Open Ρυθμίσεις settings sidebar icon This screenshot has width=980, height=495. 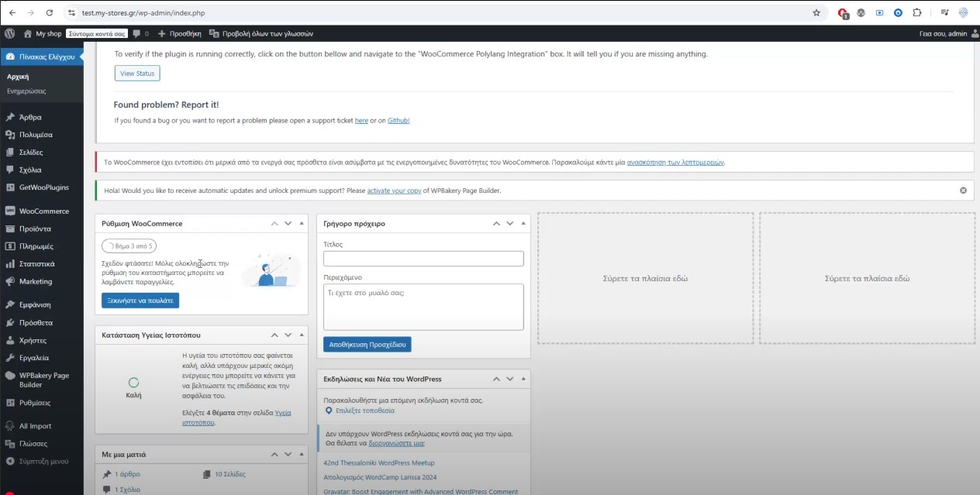[x=9, y=403]
